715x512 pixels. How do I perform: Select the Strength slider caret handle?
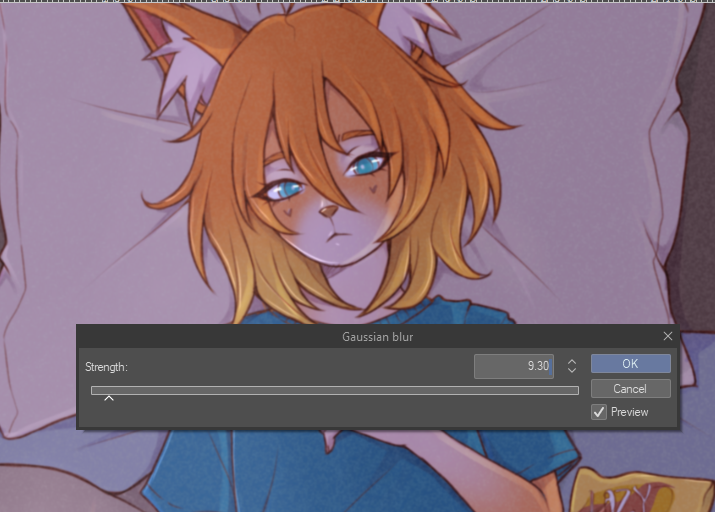109,398
